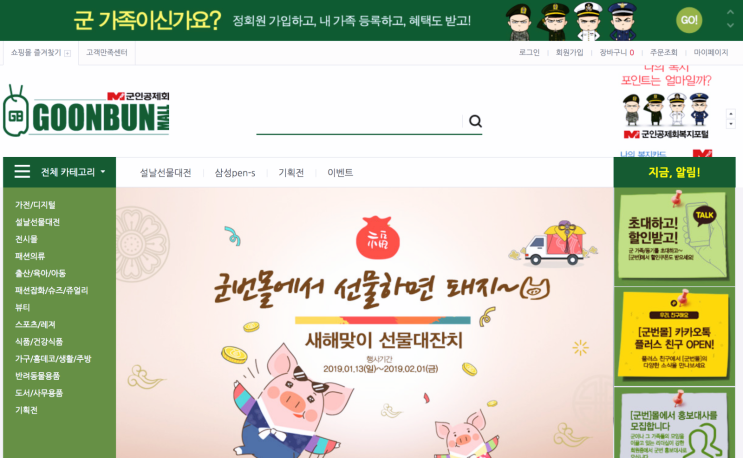The width and height of the screenshot is (743, 458).
Task: Click the hamburger menu icon beside 전체 카테고리
Action: (22, 171)
